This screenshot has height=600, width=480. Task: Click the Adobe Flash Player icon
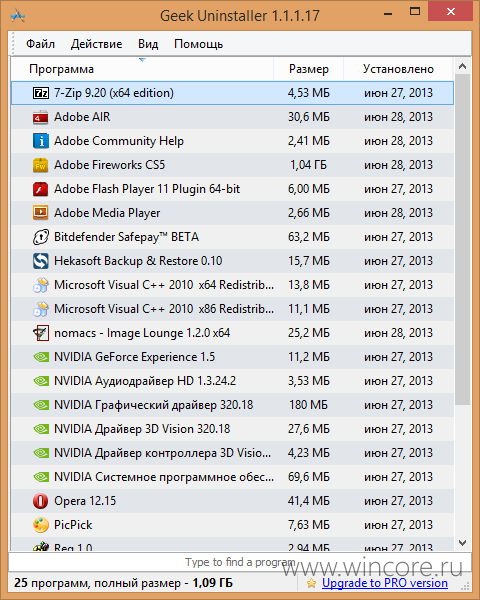(41, 189)
